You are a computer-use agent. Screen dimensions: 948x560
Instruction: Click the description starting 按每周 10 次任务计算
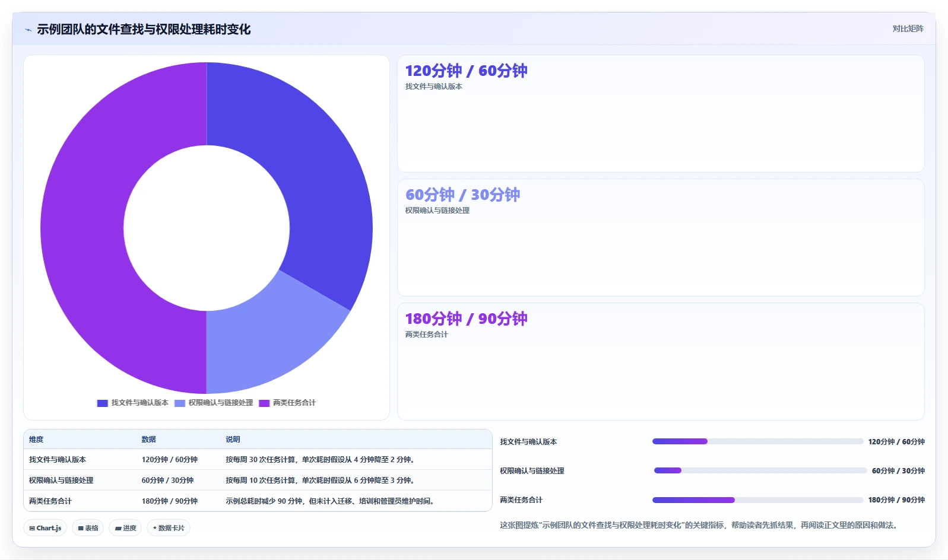coord(321,481)
